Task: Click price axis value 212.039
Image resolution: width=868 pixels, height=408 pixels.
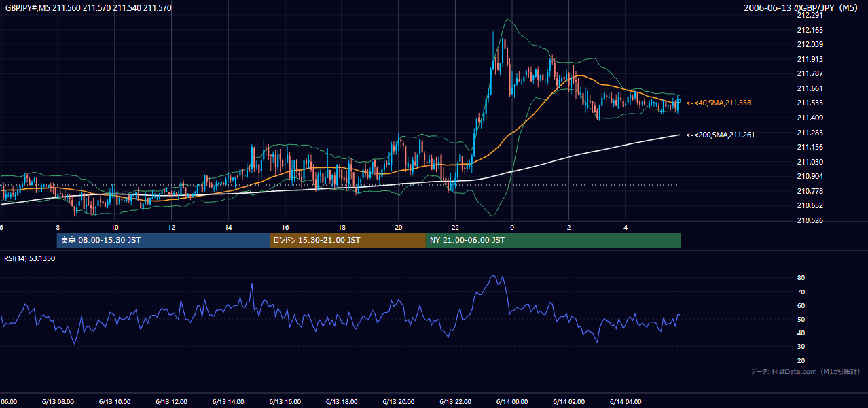Action: tap(809, 44)
